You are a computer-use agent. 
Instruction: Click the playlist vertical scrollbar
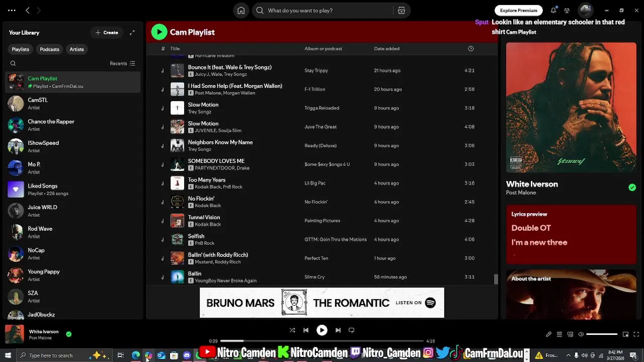[496, 279]
